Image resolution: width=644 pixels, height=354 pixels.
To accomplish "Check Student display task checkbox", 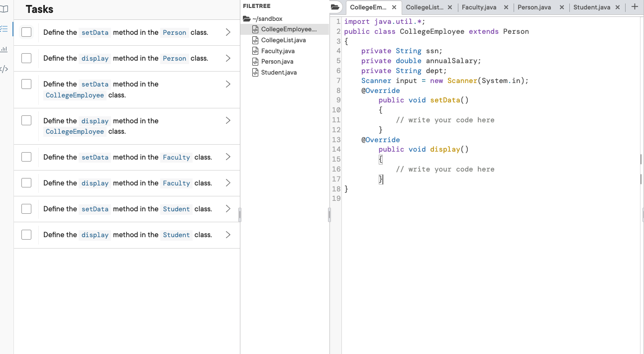I will tap(26, 235).
